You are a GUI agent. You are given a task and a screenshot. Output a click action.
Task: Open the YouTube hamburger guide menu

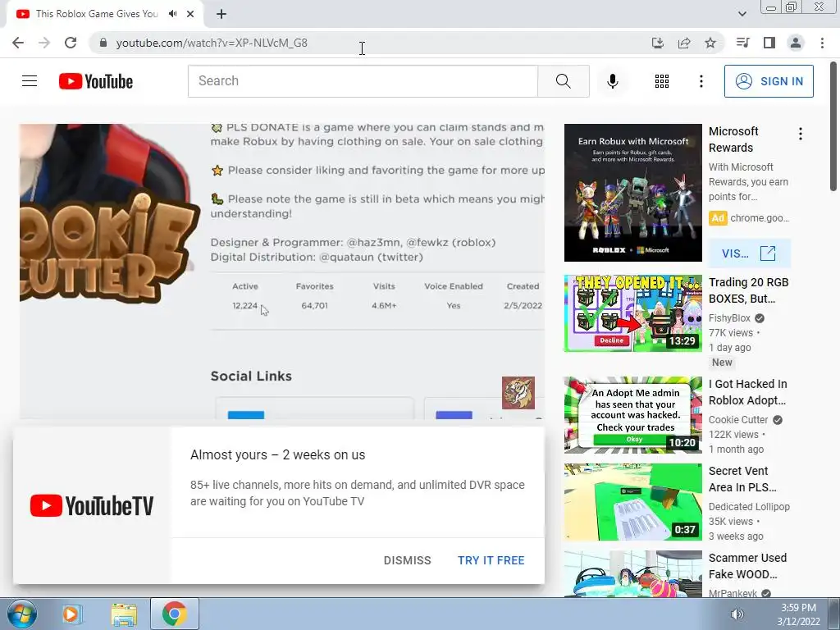(30, 81)
